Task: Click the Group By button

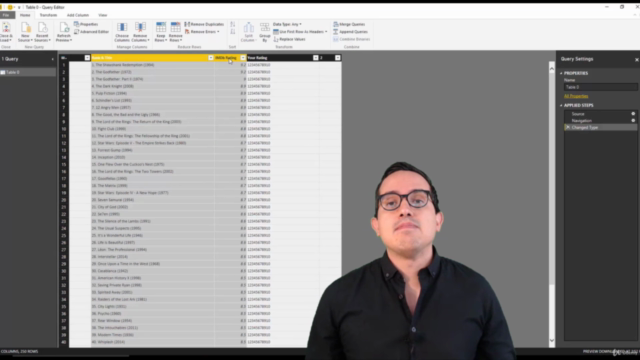Action: point(264,32)
